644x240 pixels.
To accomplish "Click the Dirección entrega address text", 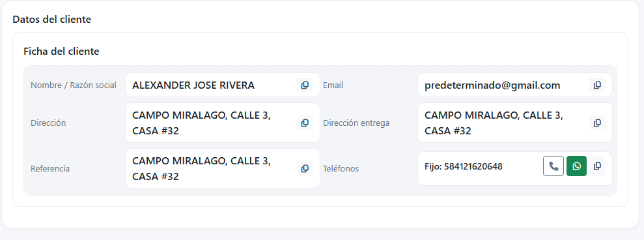I will pos(494,123).
